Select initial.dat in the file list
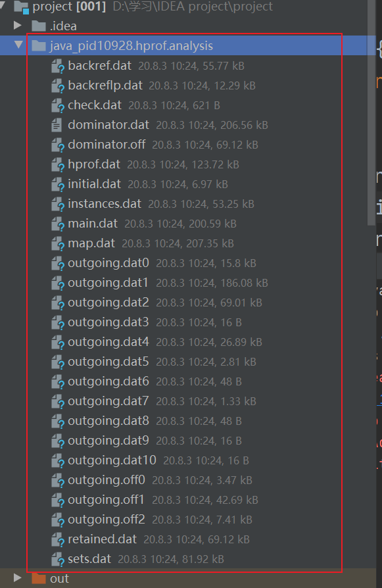The height and width of the screenshot is (588, 382). coord(95,185)
